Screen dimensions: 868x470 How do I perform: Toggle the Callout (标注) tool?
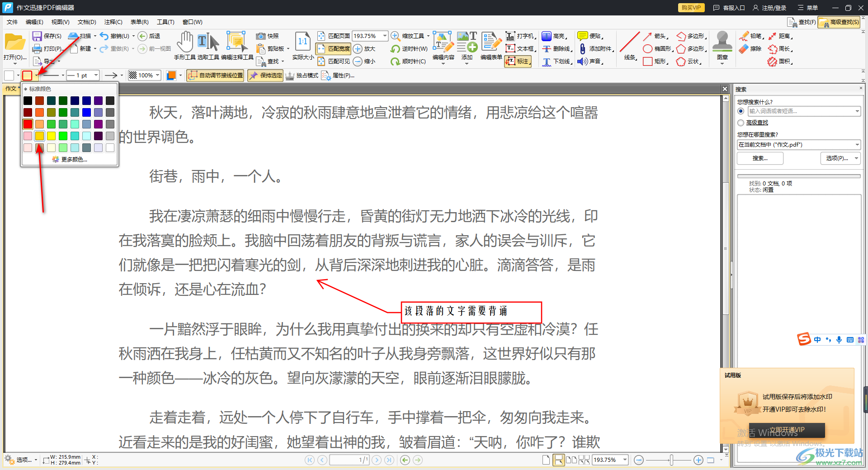(518, 61)
